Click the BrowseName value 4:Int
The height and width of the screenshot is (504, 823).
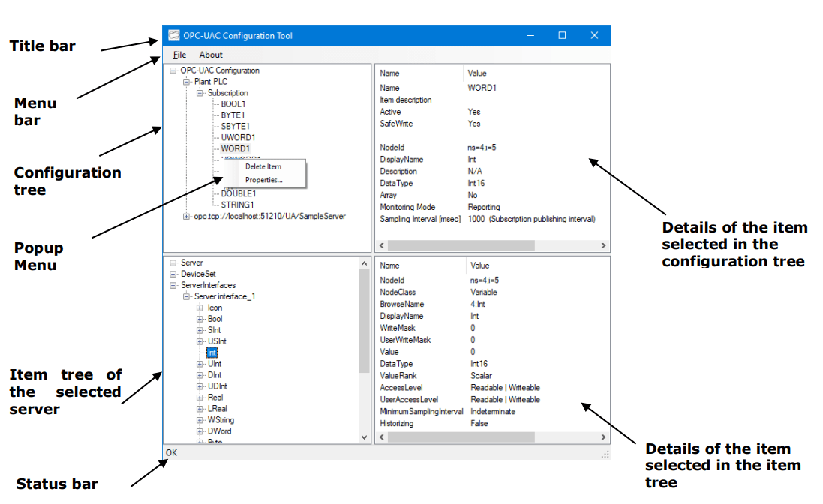point(478,304)
